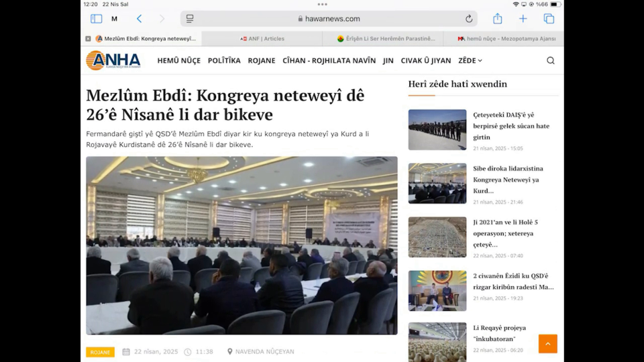644x362 pixels.
Task: Switch to the ANF | Articles tab
Action: tap(262, 39)
